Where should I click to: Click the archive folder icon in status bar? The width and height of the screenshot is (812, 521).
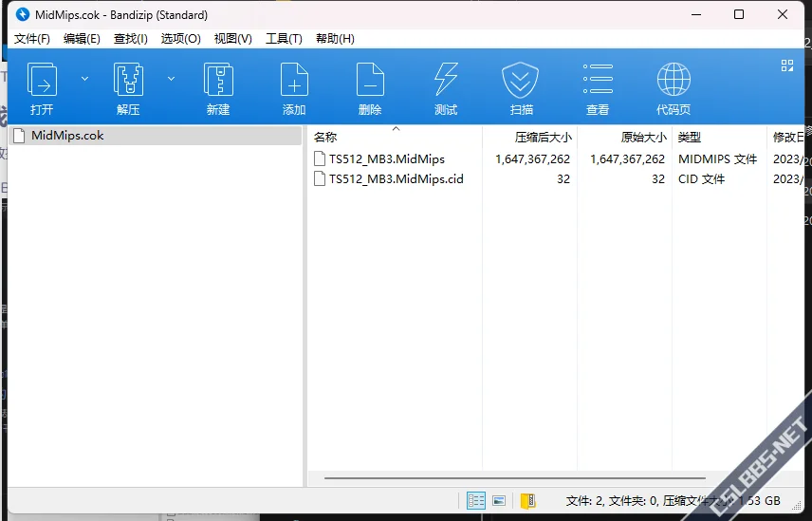pos(527,500)
